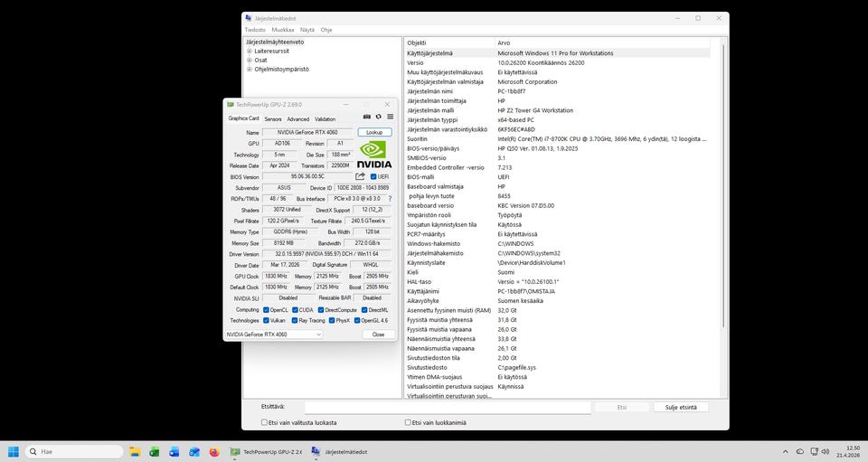The height and width of the screenshot is (462, 868).
Task: Click the Lookup button
Action: tap(374, 132)
